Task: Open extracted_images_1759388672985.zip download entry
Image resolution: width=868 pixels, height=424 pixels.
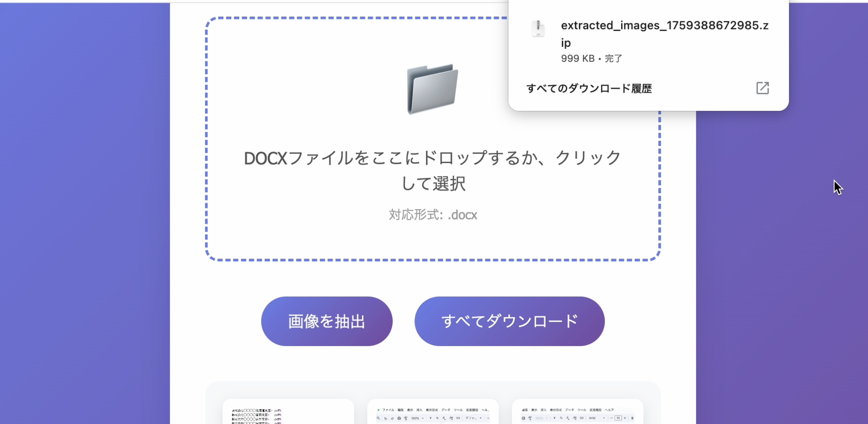Action: (664, 34)
